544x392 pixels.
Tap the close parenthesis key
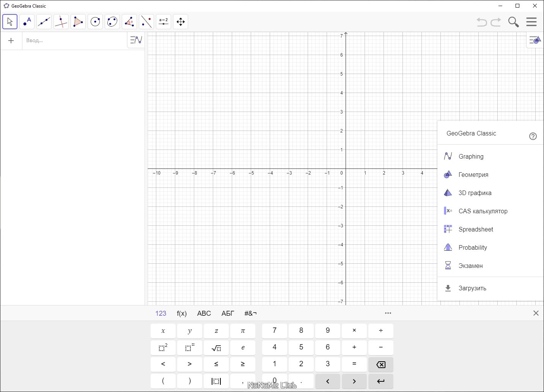coord(190,381)
